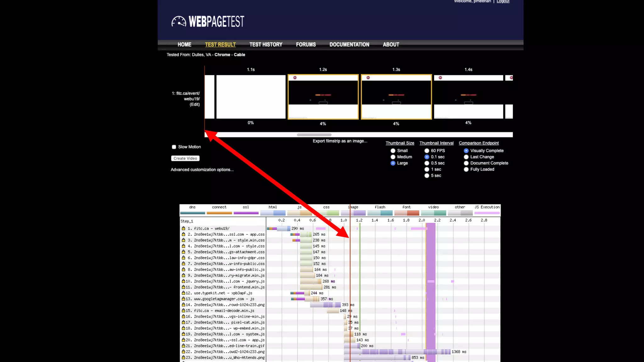Open the Test History menu item
Image resolution: width=644 pixels, height=362 pixels.
[x=266, y=45]
